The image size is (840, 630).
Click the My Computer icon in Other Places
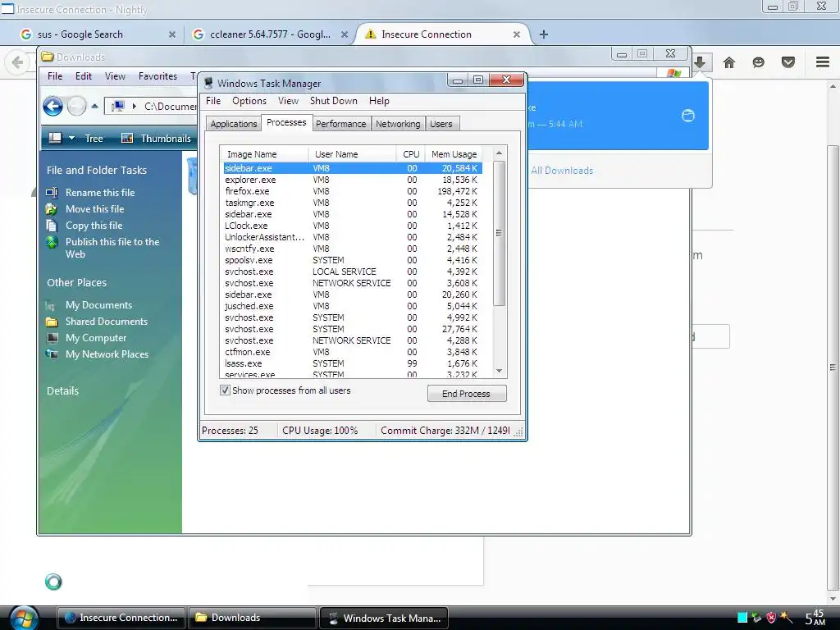click(x=52, y=338)
